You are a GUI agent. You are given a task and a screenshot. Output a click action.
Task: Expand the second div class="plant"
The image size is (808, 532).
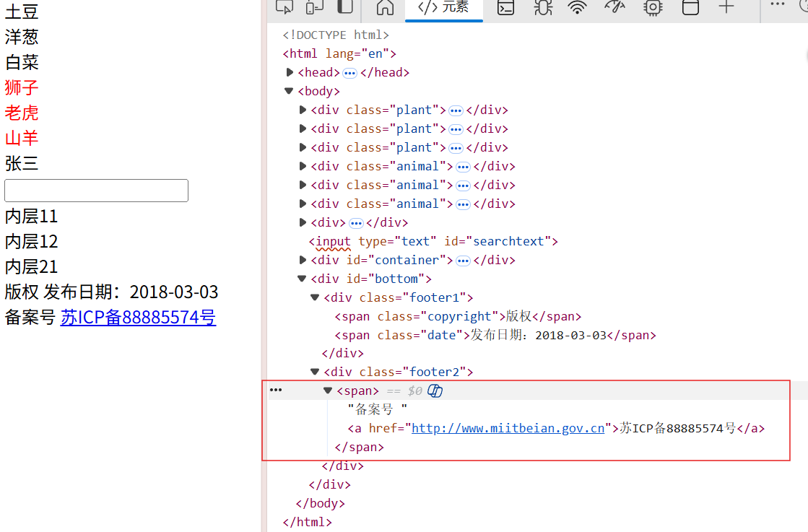point(303,128)
